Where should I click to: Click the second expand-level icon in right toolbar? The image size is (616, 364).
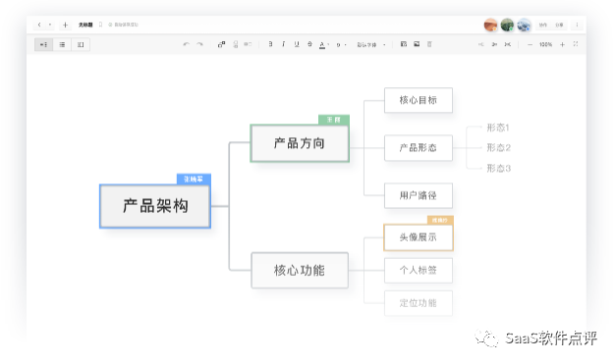[x=494, y=44]
